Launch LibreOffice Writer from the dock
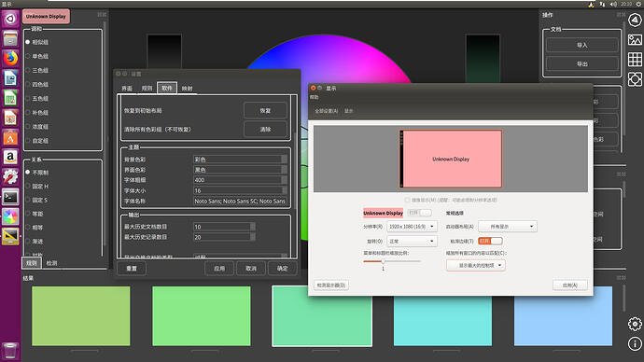This screenshot has height=362, width=644. pyautogui.click(x=10, y=78)
